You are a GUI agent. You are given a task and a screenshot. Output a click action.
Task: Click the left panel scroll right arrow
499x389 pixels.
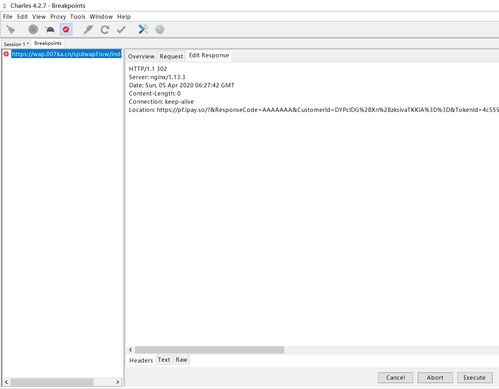pyautogui.click(x=118, y=382)
